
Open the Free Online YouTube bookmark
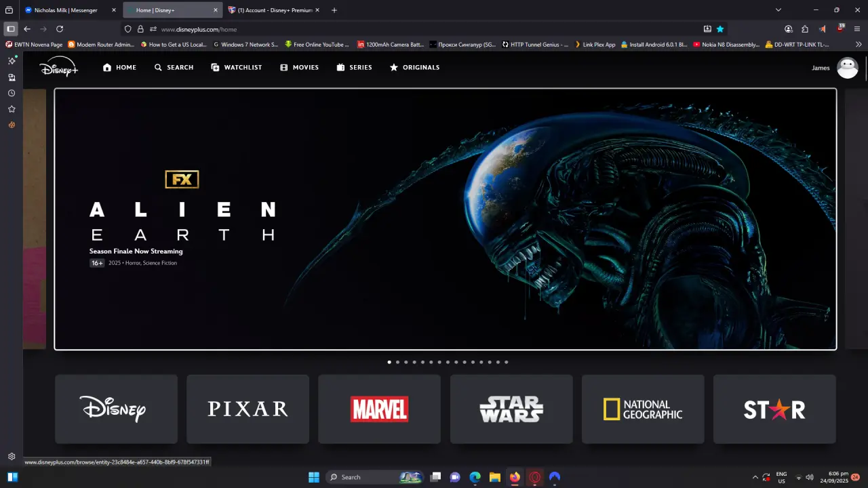click(x=317, y=45)
